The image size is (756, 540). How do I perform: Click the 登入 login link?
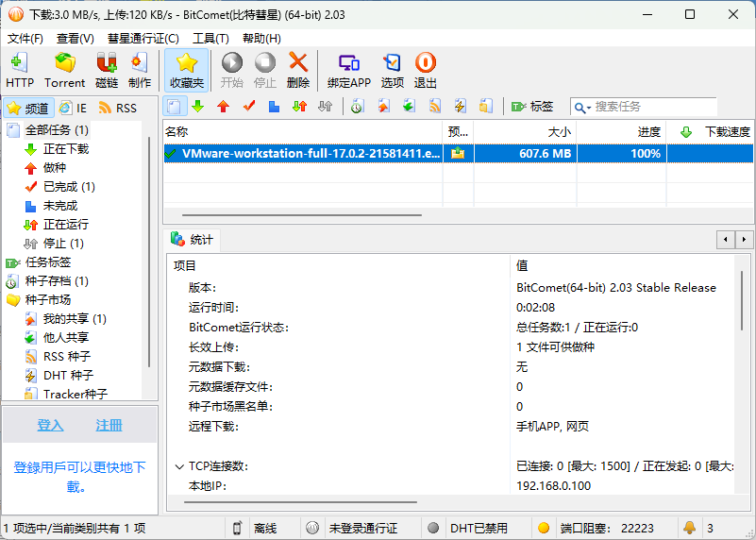[50, 425]
